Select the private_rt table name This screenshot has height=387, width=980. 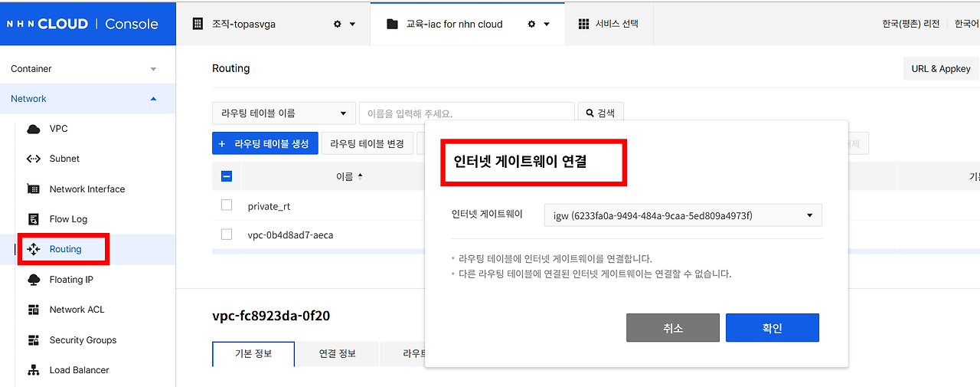coord(269,206)
